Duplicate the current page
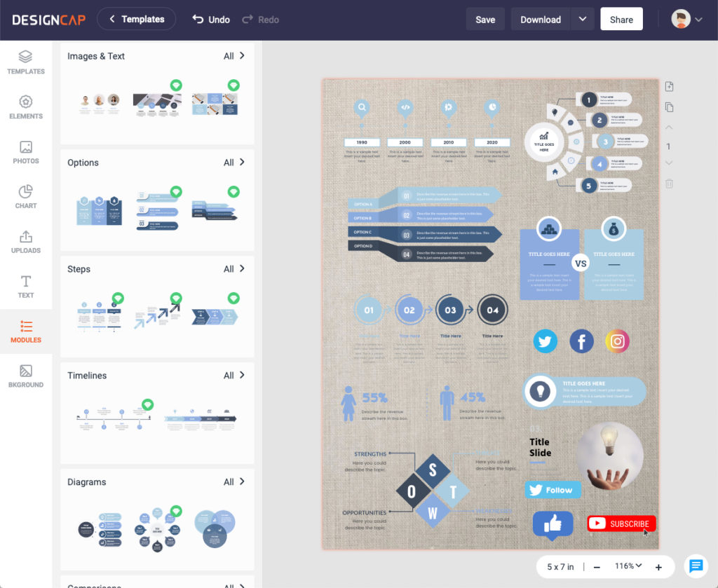Screen dimensions: 718x588 pyautogui.click(x=669, y=107)
